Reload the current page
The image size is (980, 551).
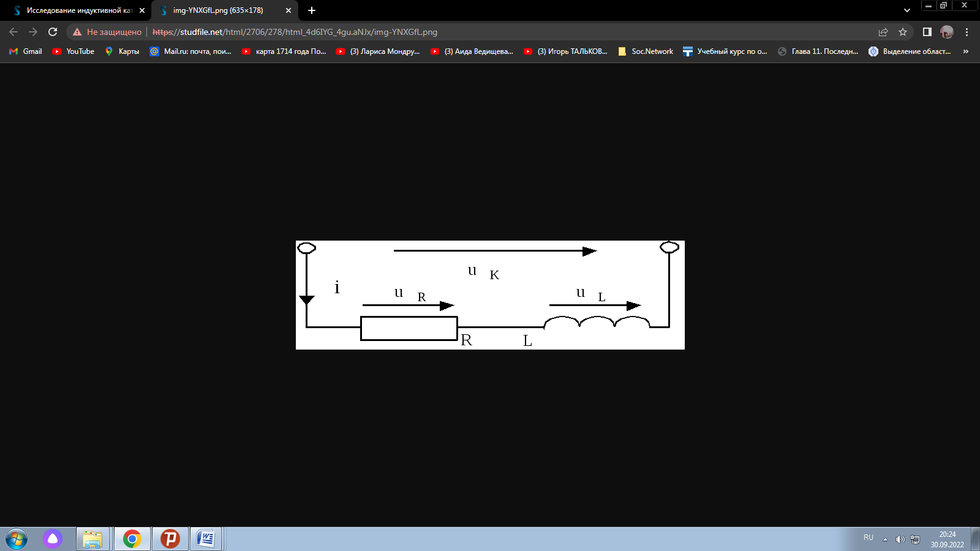(x=53, y=32)
